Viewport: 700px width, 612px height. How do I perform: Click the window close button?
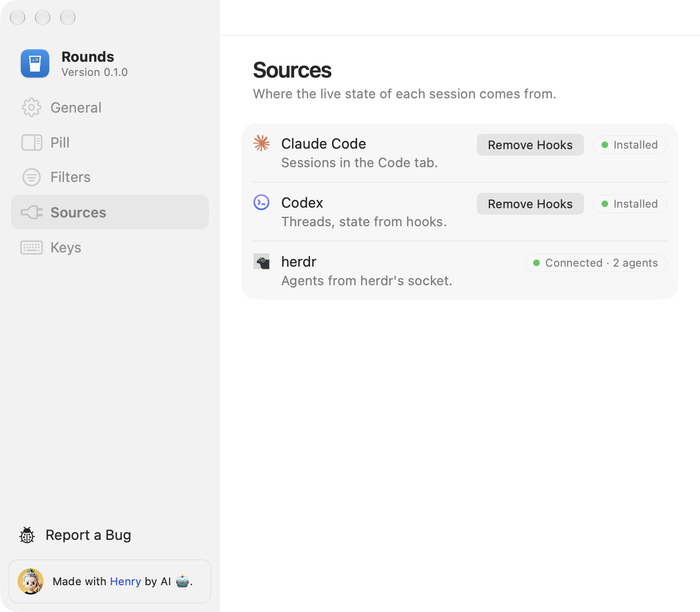point(17,17)
